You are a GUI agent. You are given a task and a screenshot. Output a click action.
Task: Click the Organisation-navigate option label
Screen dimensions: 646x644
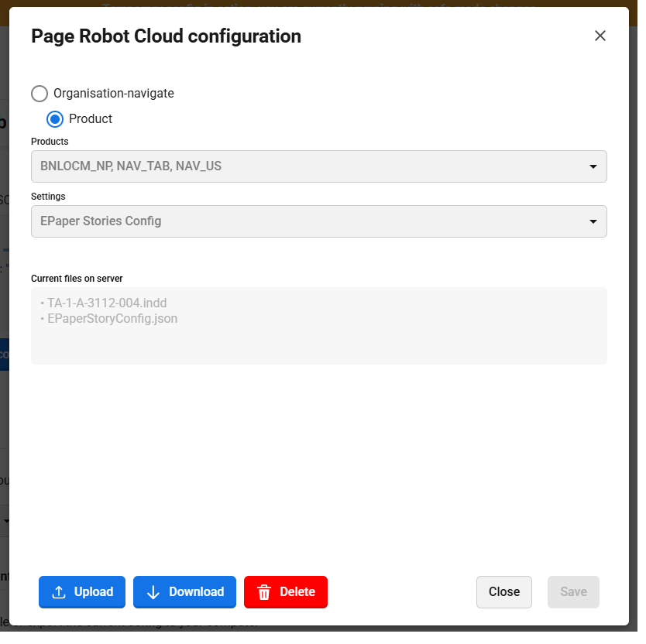(113, 94)
